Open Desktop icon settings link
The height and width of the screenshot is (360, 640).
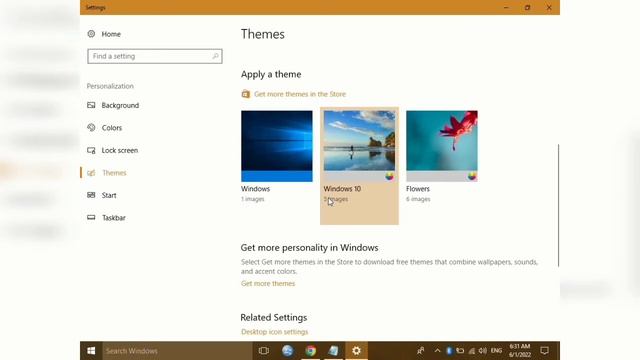274,331
